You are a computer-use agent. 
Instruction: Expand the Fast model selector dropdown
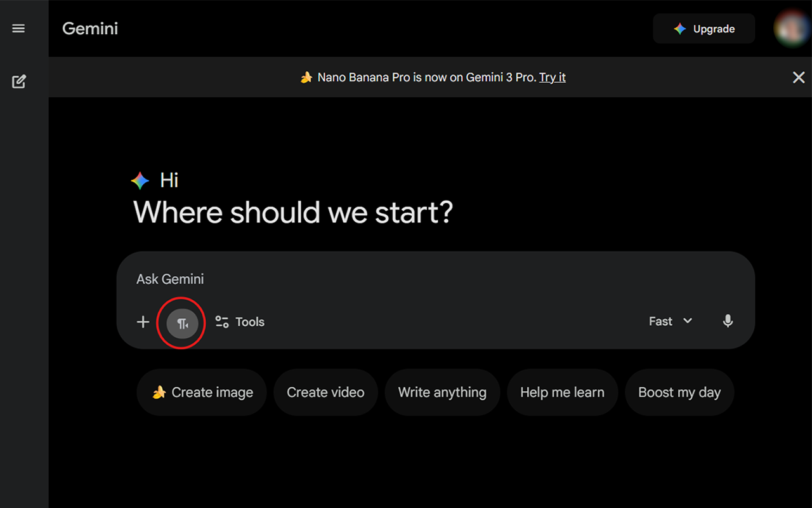[671, 321]
